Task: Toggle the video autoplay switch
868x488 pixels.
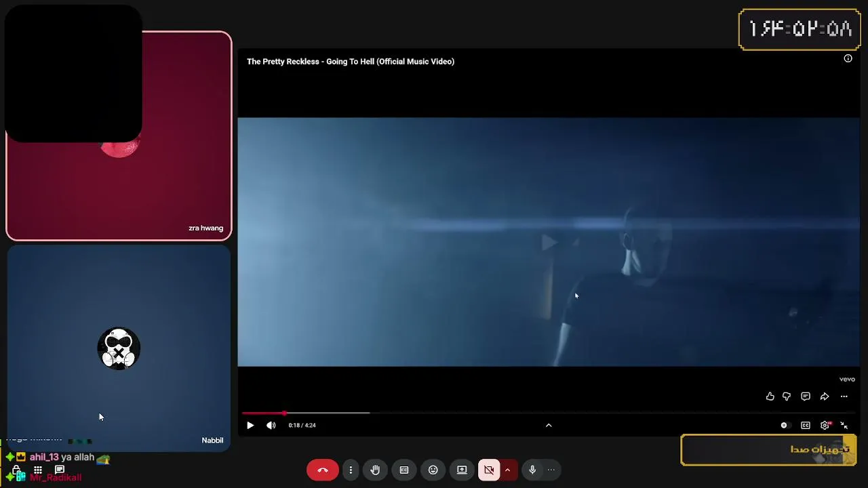Action: pos(785,426)
